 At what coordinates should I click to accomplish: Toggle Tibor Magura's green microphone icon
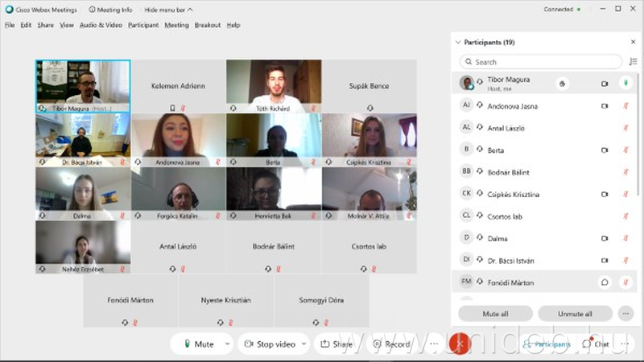[x=625, y=84]
